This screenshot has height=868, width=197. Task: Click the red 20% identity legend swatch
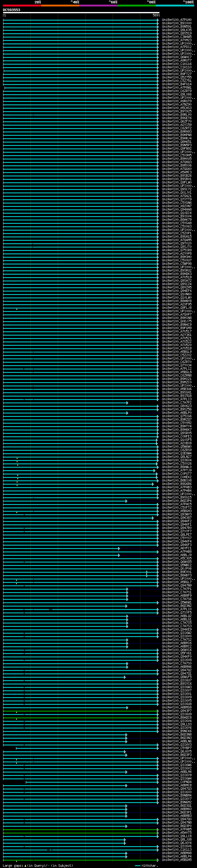[22, 6]
